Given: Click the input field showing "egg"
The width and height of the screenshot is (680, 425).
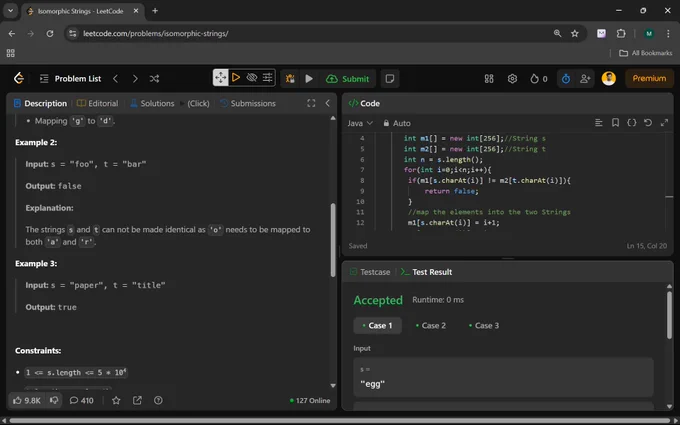Looking at the screenshot, I should pos(503,377).
